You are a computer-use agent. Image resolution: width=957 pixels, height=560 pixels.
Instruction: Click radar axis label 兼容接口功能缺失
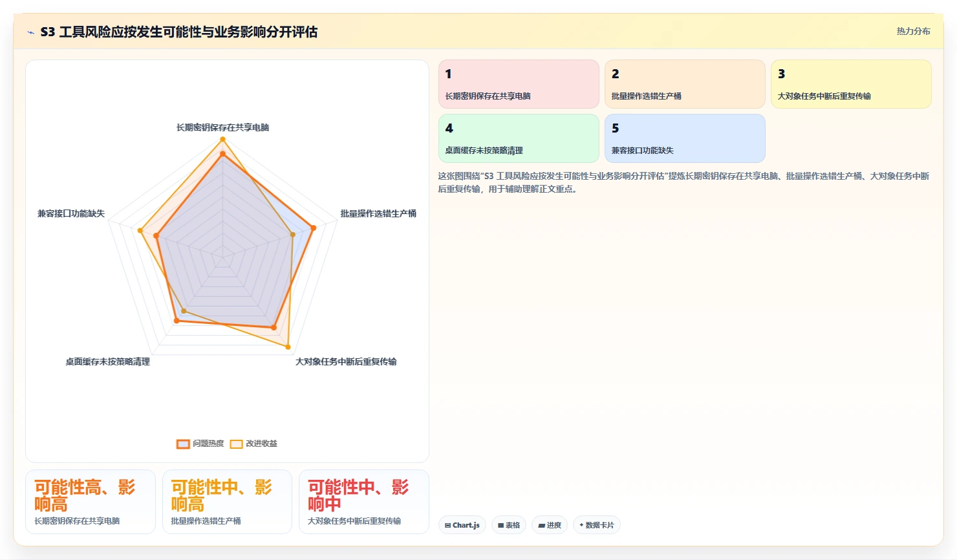pos(71,213)
